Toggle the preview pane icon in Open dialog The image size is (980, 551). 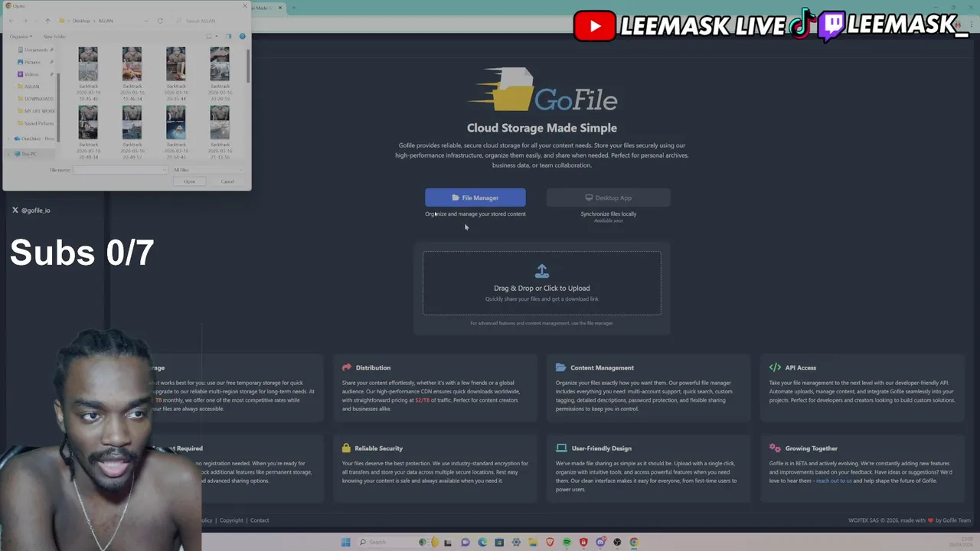(x=228, y=37)
